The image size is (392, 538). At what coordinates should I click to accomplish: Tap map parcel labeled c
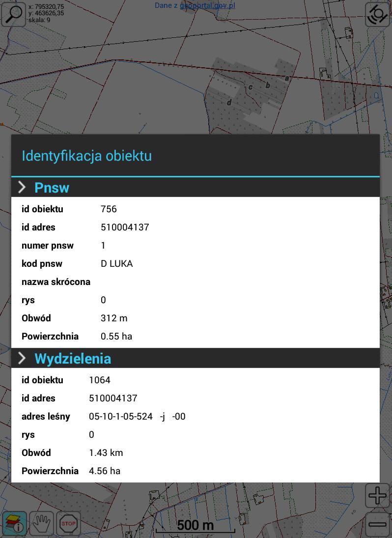(x=251, y=87)
